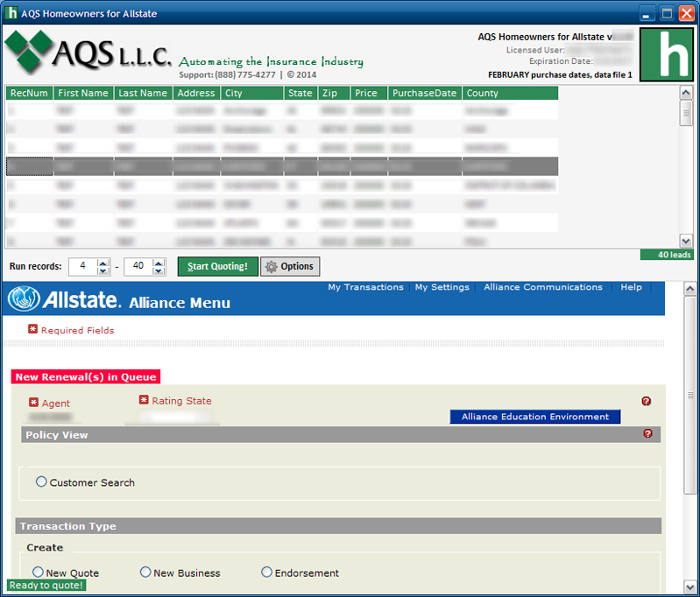700x597 pixels.
Task: Sort leads by RecNum column header
Action: coord(29,93)
